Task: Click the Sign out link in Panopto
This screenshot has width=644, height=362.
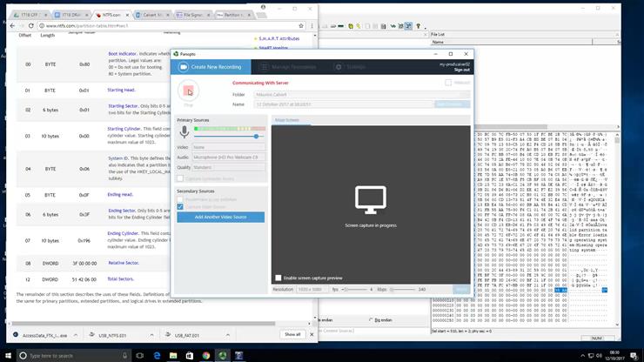Action: pos(461,70)
